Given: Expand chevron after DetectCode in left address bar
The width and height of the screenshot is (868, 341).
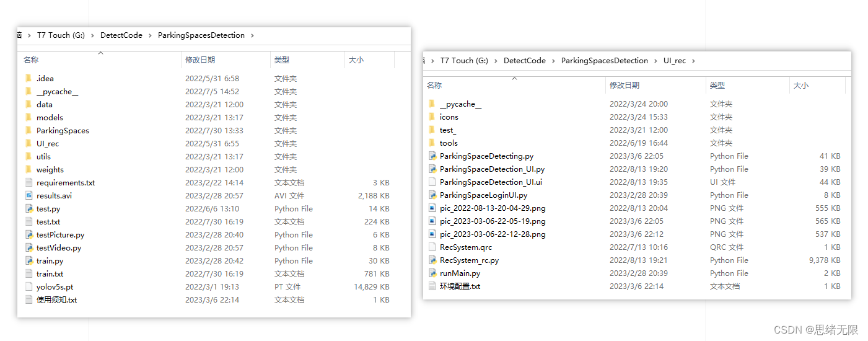Looking at the screenshot, I should [x=151, y=35].
